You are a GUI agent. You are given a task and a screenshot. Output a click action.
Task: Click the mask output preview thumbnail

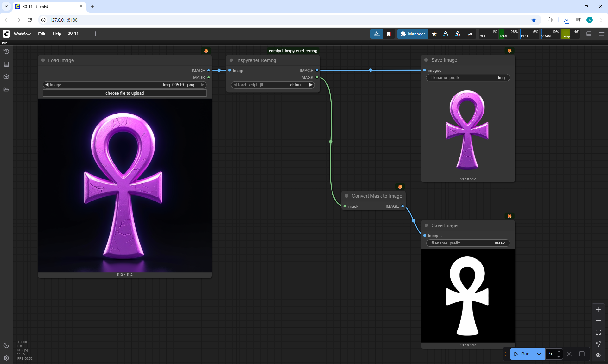(x=468, y=296)
